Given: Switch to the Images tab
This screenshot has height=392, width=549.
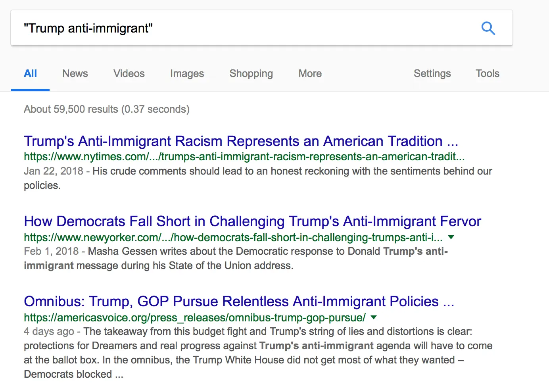Looking at the screenshot, I should pyautogui.click(x=187, y=74).
